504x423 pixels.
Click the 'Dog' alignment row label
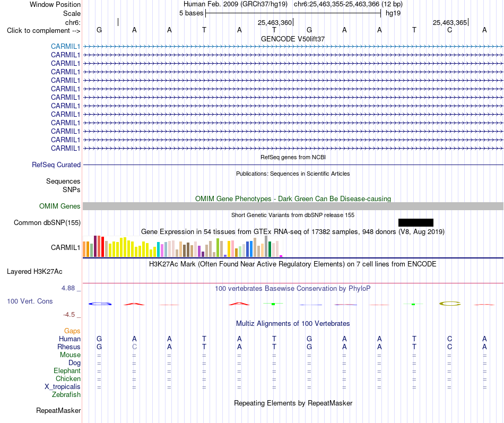[74, 363]
